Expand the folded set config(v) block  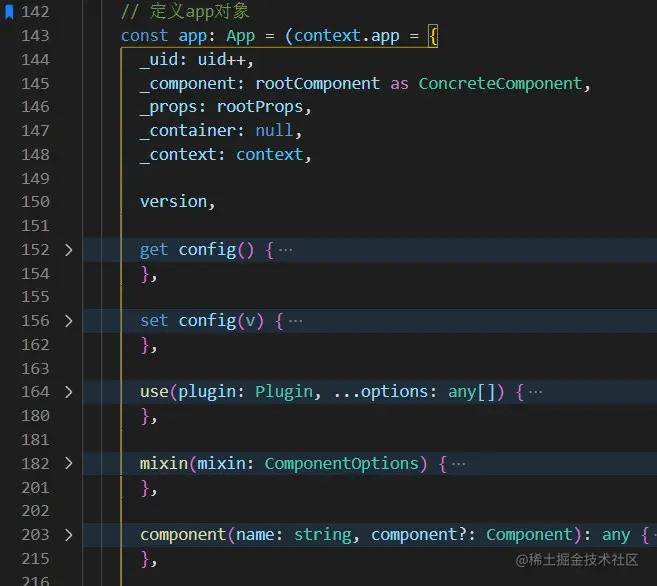coord(69,321)
